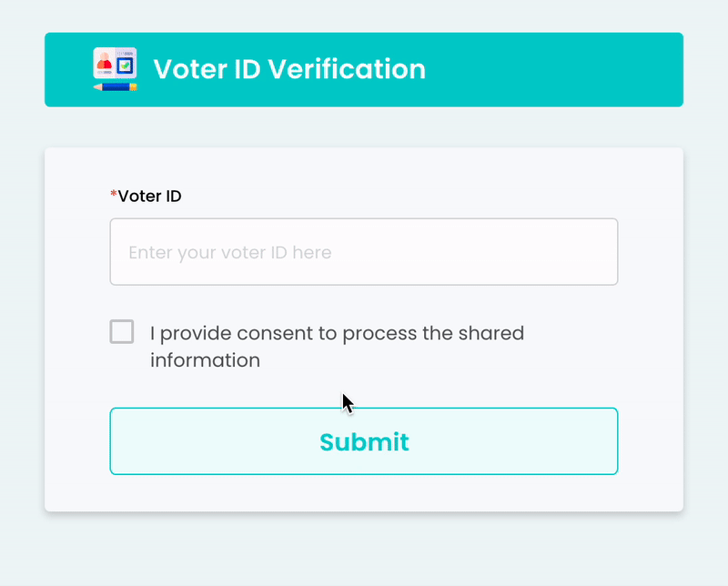Click the pencil in the header logo
728x586 pixels.
[x=115, y=86]
